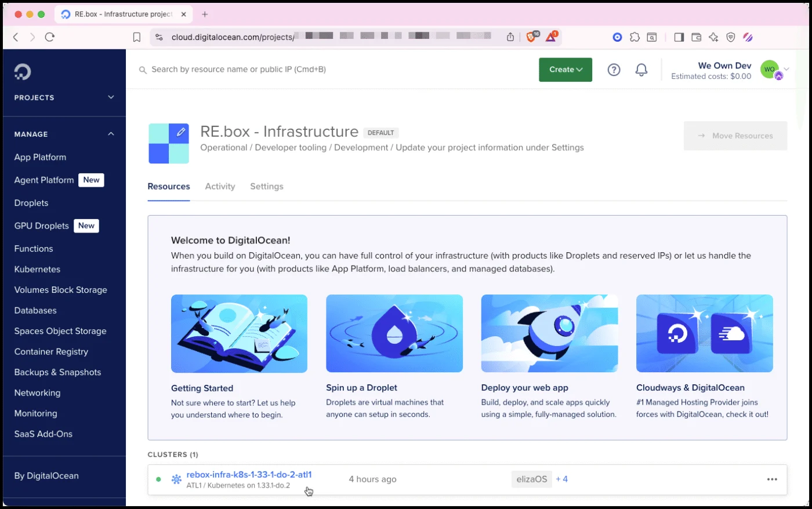Viewport: 812px width, 509px height.
Task: Open Leo AI sparkle icon
Action: click(x=713, y=37)
